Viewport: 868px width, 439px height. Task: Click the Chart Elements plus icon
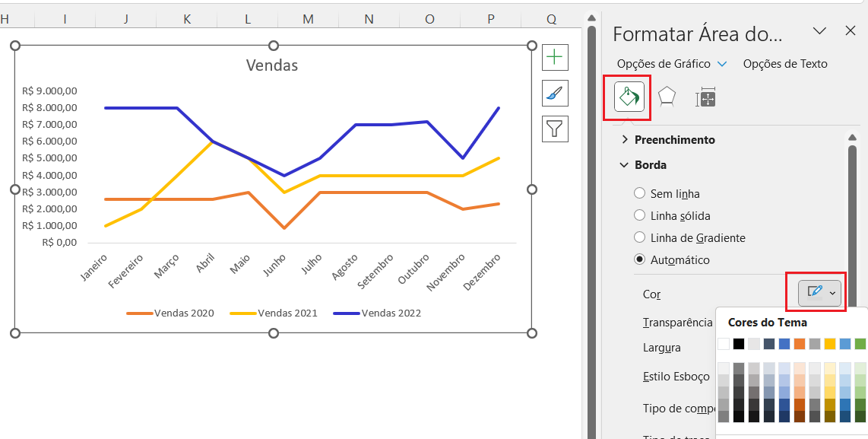pyautogui.click(x=555, y=57)
